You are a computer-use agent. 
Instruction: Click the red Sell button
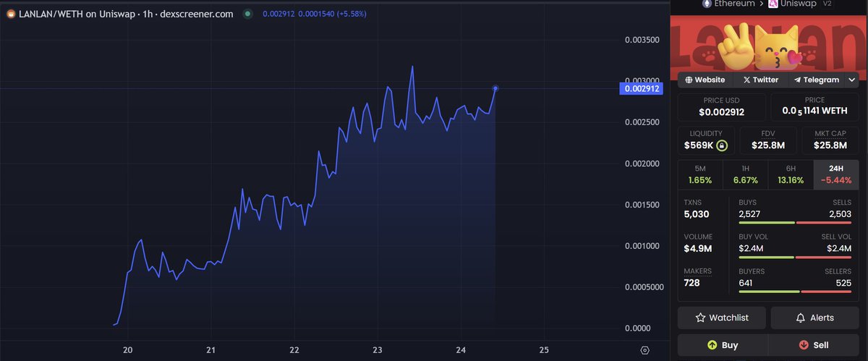pos(814,345)
